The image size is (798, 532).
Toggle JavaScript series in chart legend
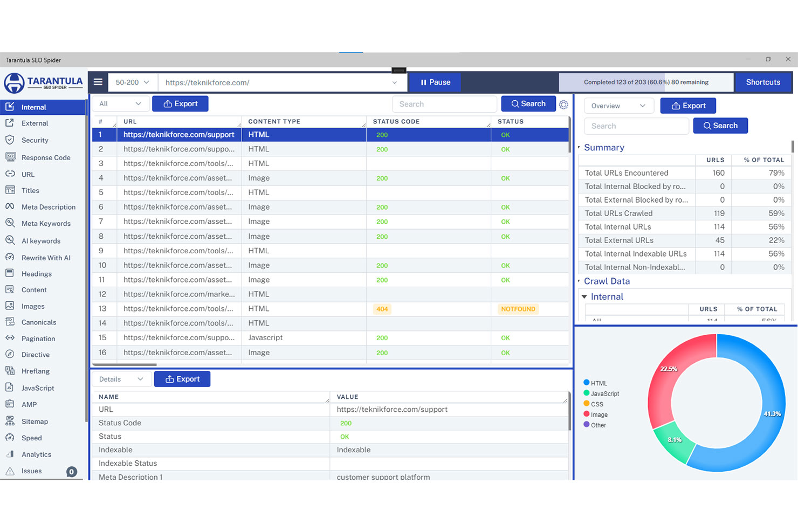[x=601, y=393]
